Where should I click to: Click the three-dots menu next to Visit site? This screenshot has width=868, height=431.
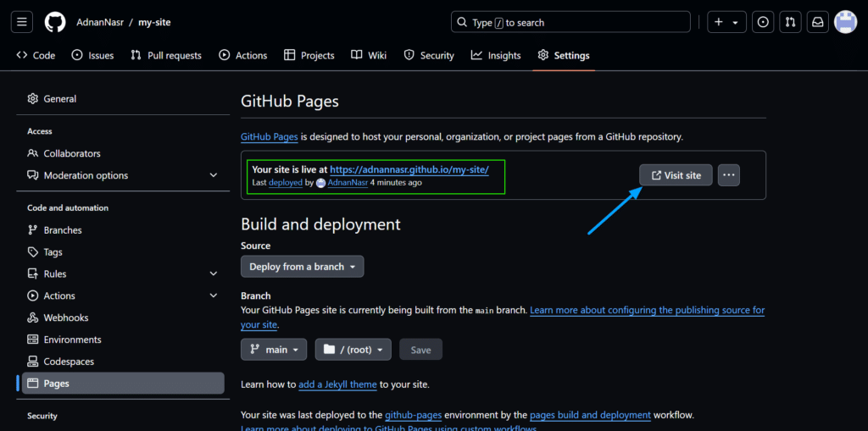point(728,174)
